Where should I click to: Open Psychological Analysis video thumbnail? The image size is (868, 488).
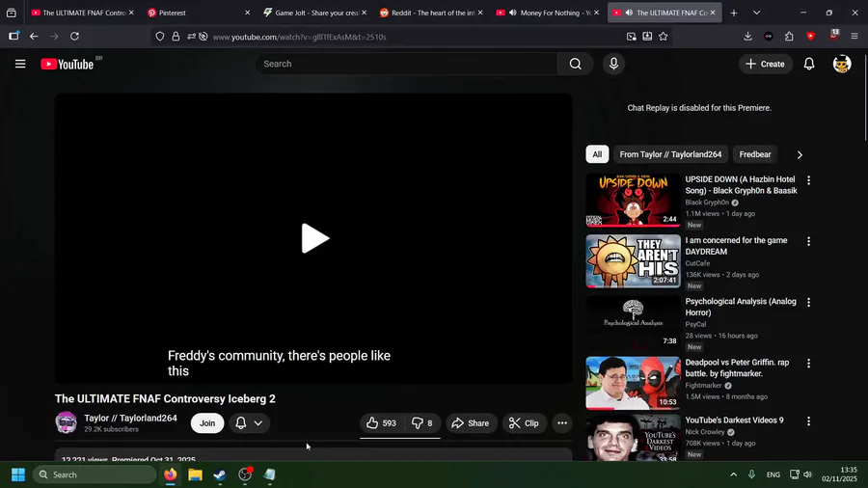pos(634,322)
